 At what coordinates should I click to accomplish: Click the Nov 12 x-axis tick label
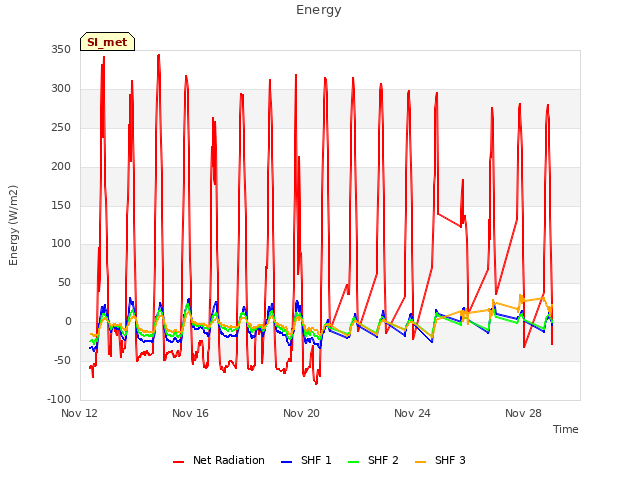point(79,413)
